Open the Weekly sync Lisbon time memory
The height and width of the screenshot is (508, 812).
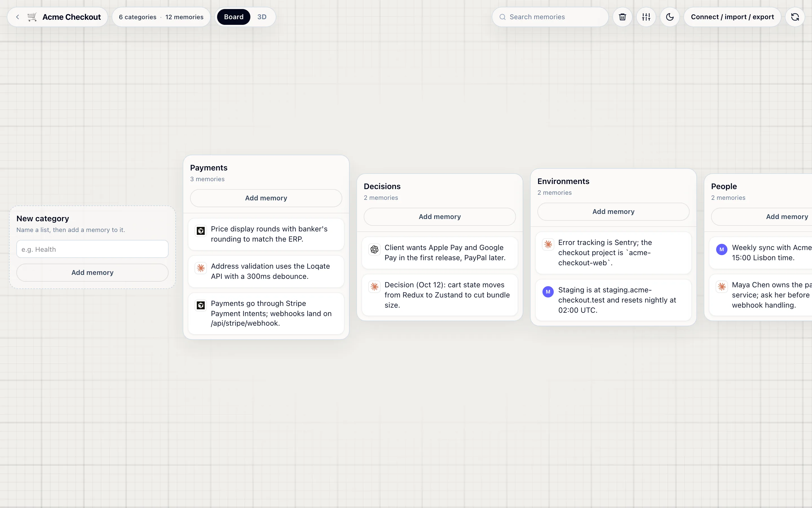click(760, 253)
